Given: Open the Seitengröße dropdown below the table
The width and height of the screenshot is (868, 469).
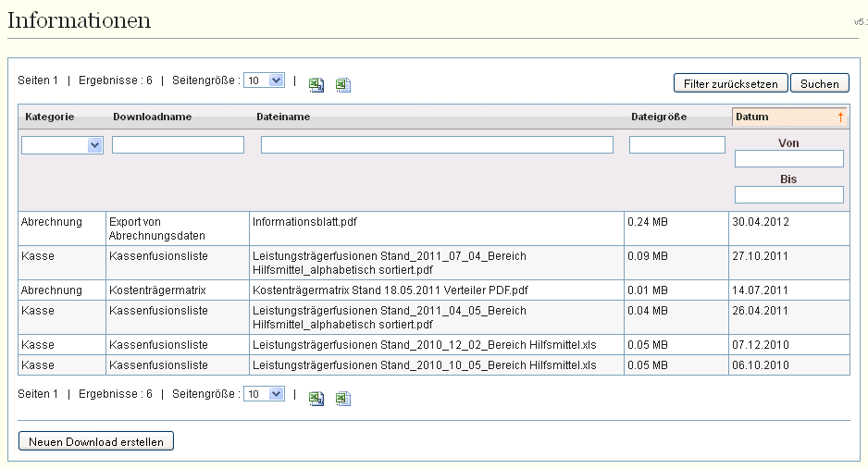Looking at the screenshot, I should click(x=264, y=394).
